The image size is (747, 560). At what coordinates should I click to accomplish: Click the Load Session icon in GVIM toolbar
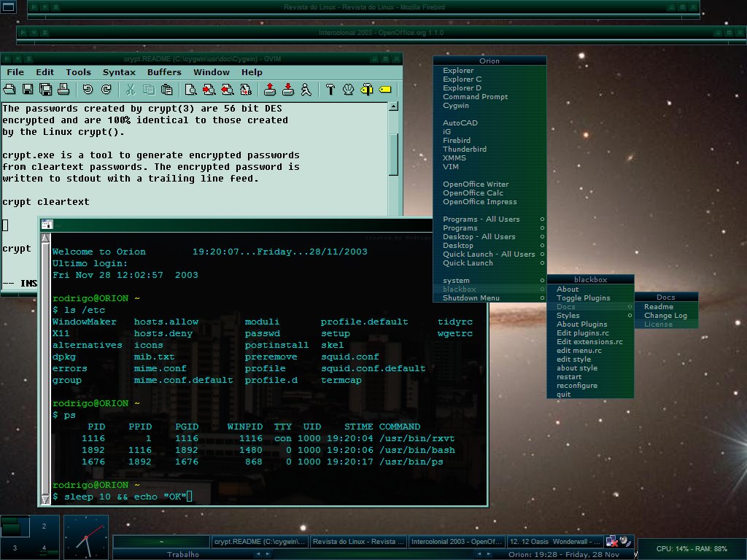pyautogui.click(x=270, y=90)
